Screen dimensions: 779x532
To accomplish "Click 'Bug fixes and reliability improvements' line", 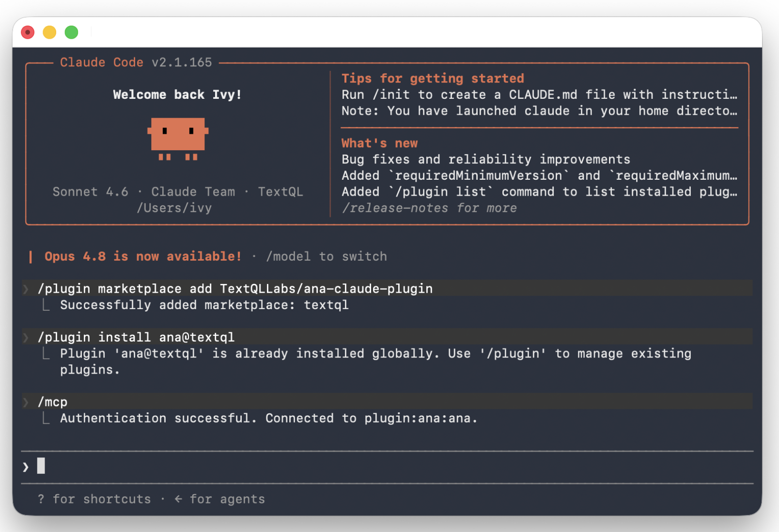I will point(486,159).
